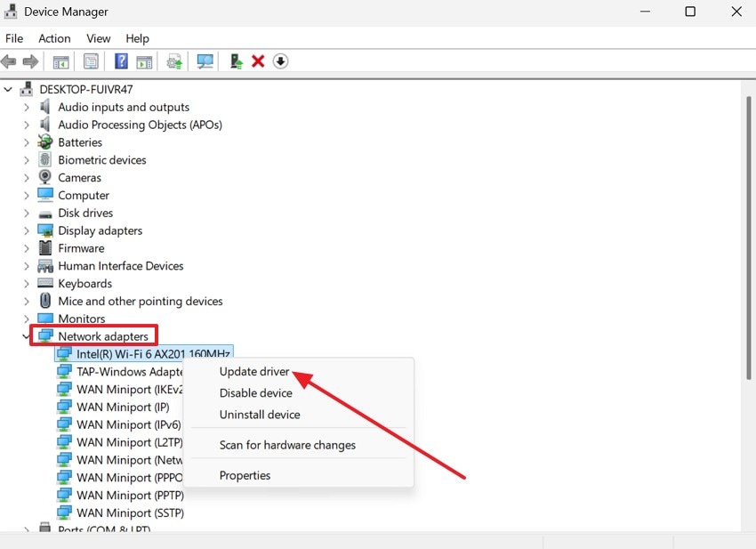Select the Disk drives category label
The image size is (756, 549).
[85, 213]
